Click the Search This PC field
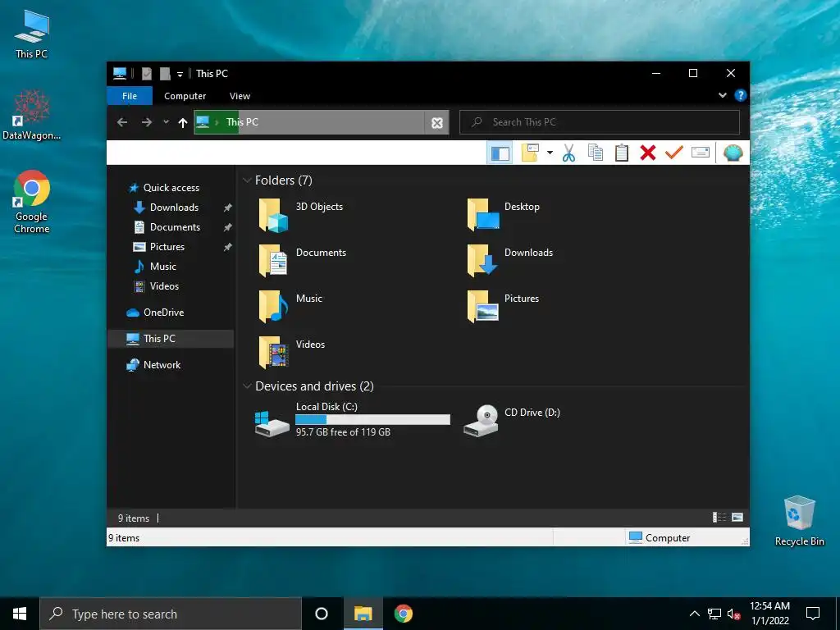This screenshot has width=840, height=630. click(600, 122)
